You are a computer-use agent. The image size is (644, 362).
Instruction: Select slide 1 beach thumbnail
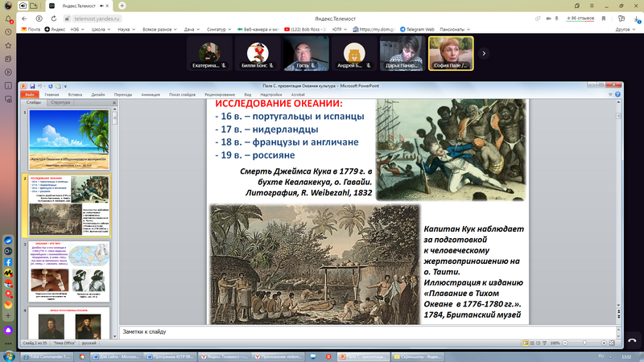69,139
